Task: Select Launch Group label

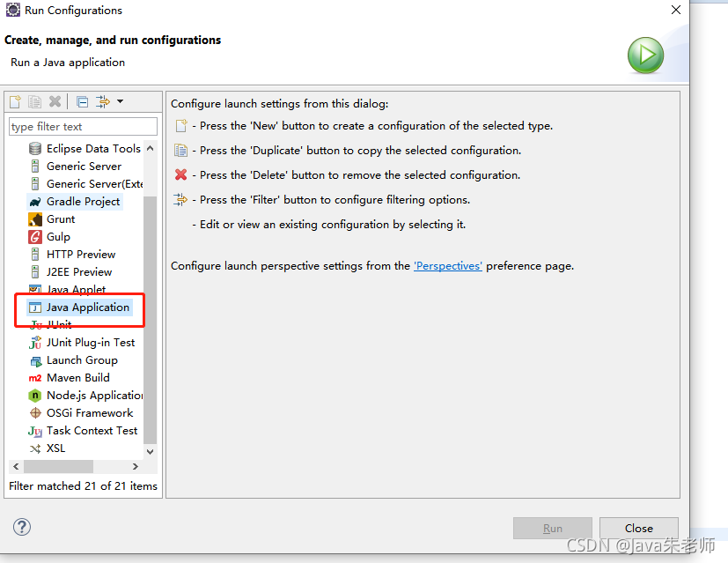Action: [82, 360]
